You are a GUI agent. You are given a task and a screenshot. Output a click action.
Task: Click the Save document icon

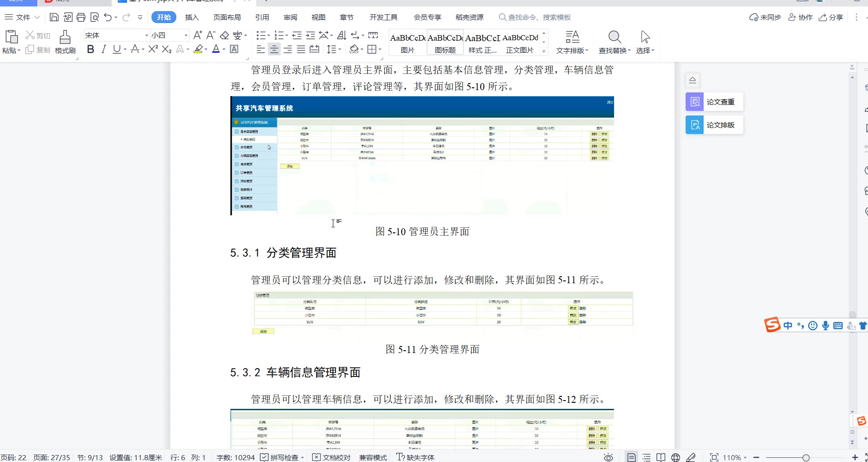pos(54,17)
